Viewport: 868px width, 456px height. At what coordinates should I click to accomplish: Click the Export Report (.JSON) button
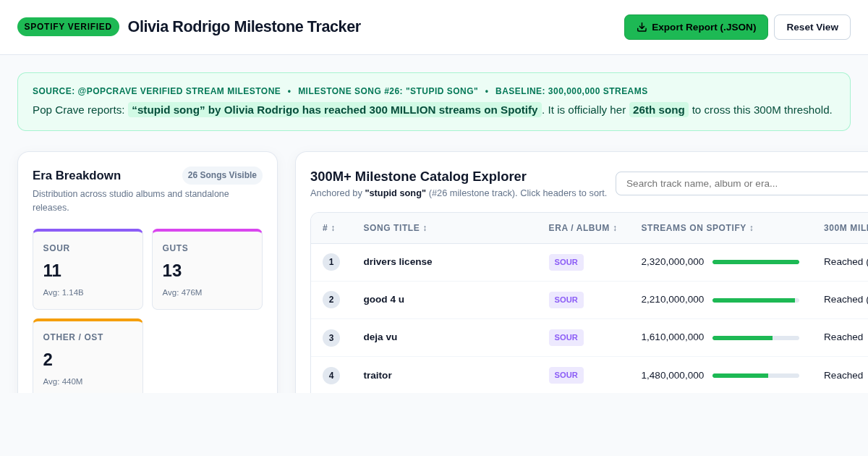[696, 27]
